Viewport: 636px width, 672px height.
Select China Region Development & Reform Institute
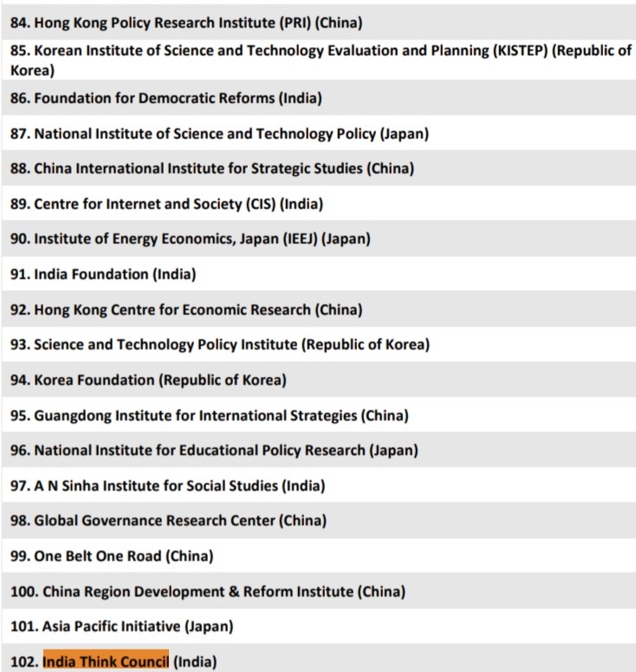[207, 591]
